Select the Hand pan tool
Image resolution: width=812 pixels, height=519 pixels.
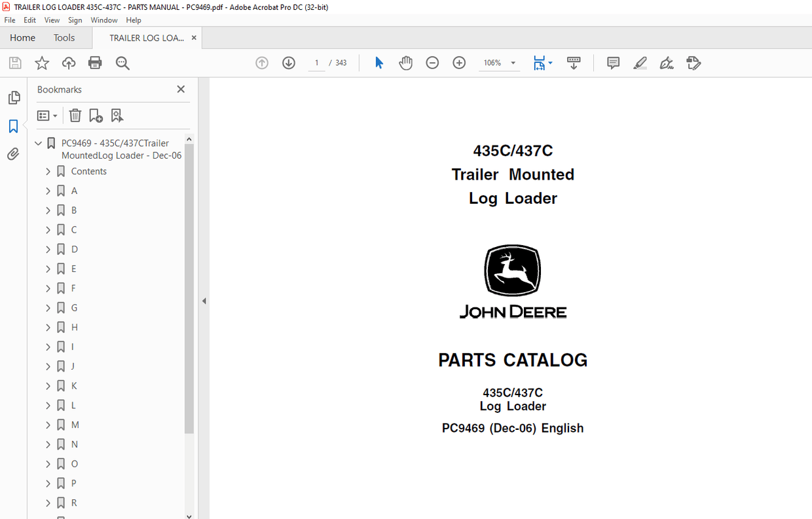tap(406, 63)
